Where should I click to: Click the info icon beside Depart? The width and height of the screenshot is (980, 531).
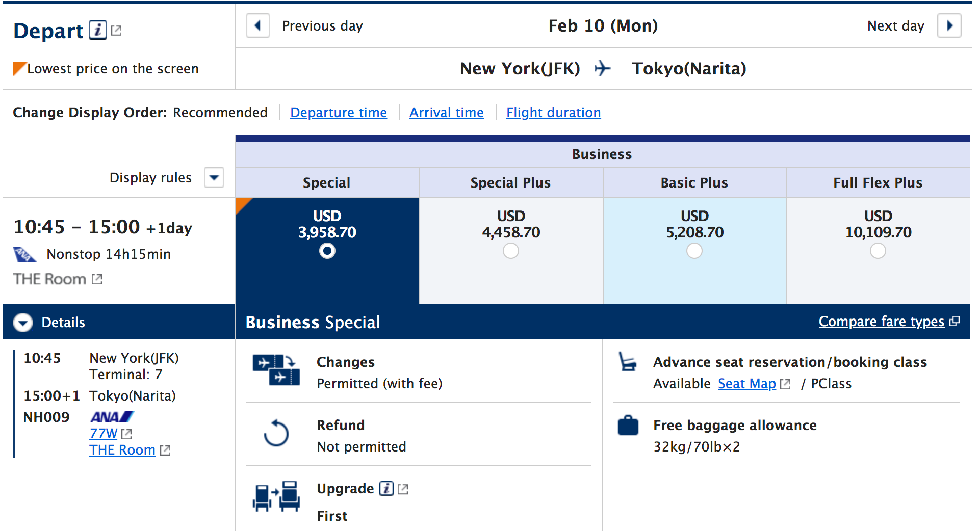click(97, 30)
